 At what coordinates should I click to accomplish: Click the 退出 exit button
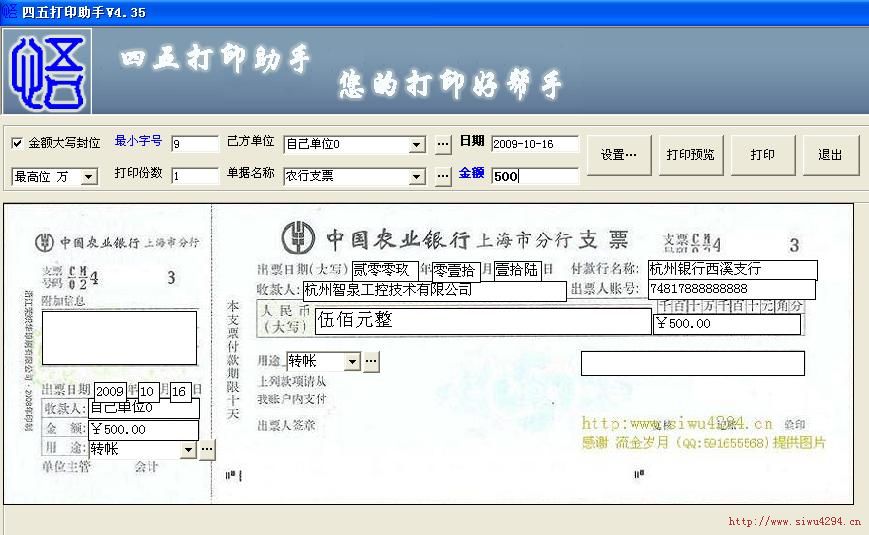pos(830,155)
